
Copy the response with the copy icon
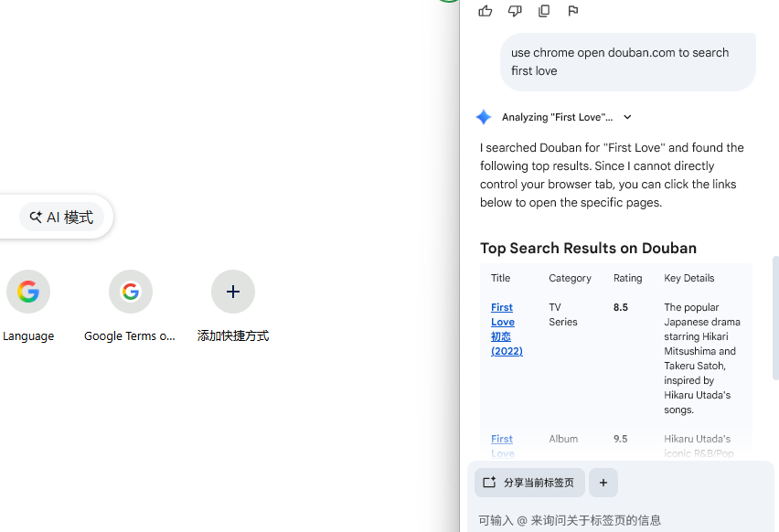[544, 11]
